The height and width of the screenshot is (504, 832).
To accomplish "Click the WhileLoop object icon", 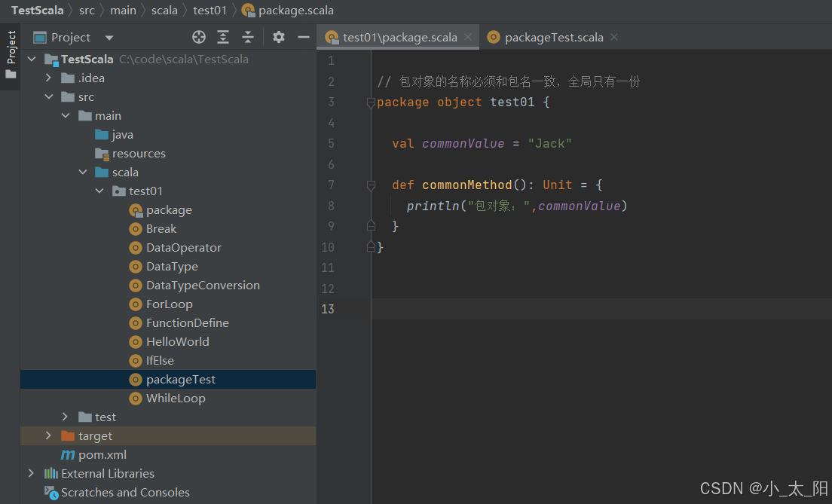I will click(136, 399).
